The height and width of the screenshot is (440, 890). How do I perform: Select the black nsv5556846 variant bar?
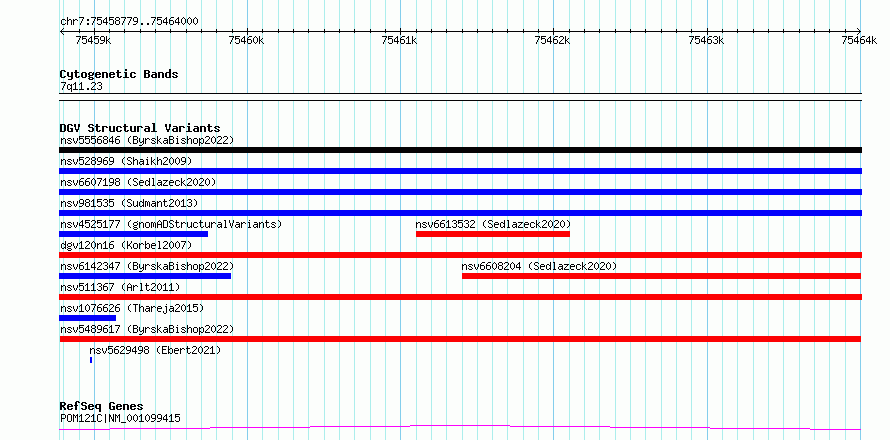460,150
